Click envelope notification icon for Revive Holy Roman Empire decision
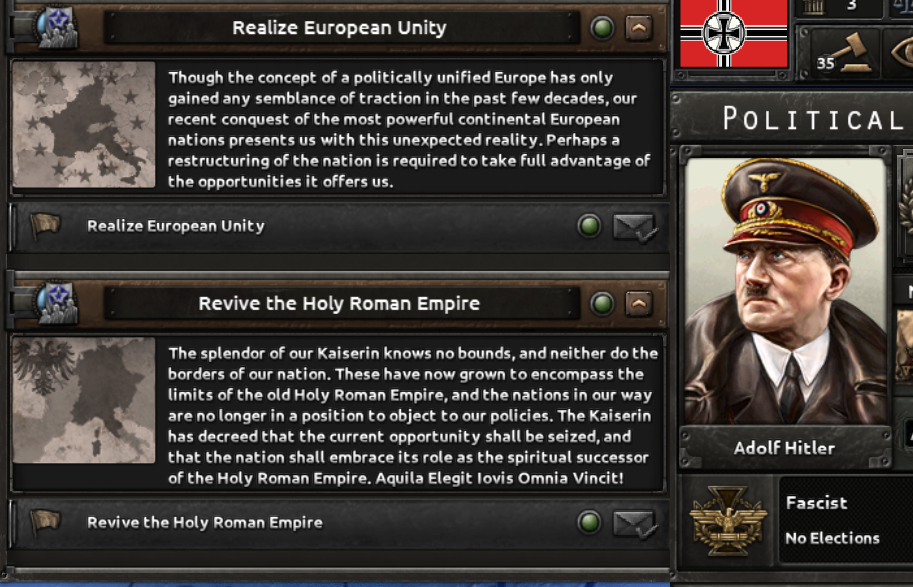Viewport: 913px width, 587px height. coord(635,524)
